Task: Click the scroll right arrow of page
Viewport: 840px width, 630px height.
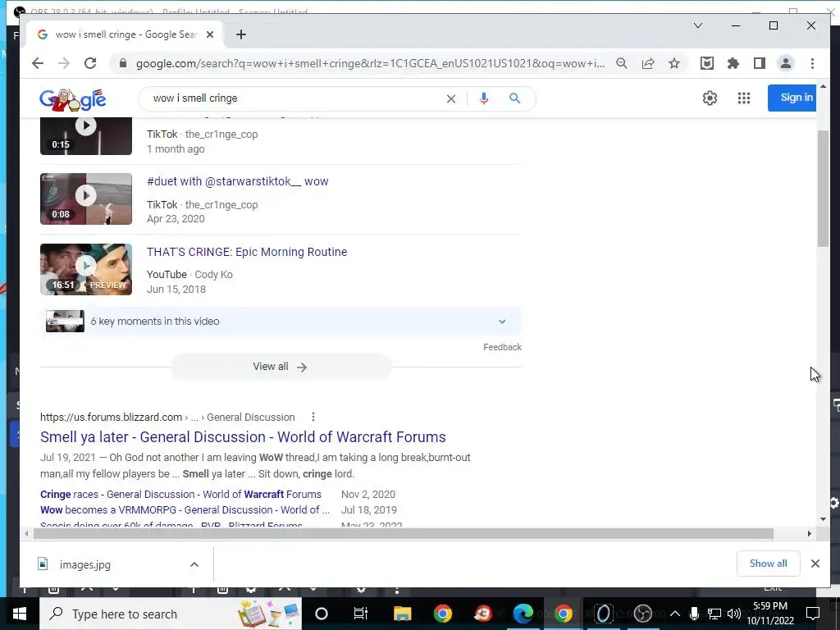Action: coord(809,533)
